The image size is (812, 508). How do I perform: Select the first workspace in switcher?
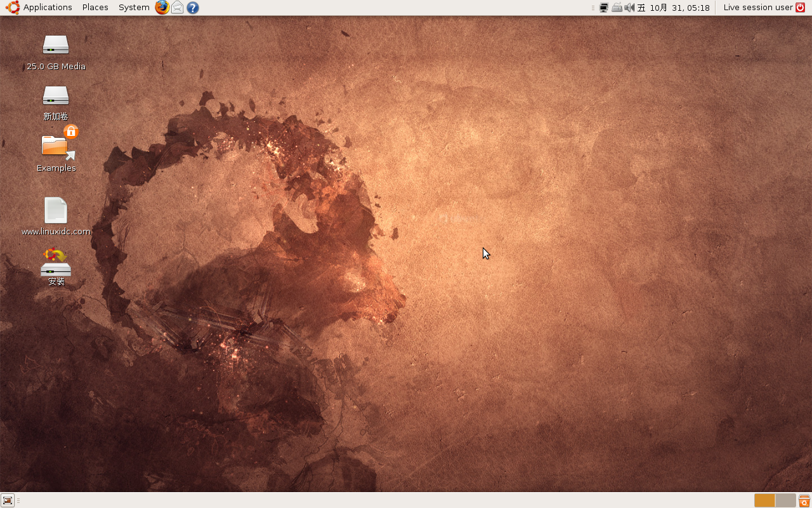pyautogui.click(x=764, y=500)
